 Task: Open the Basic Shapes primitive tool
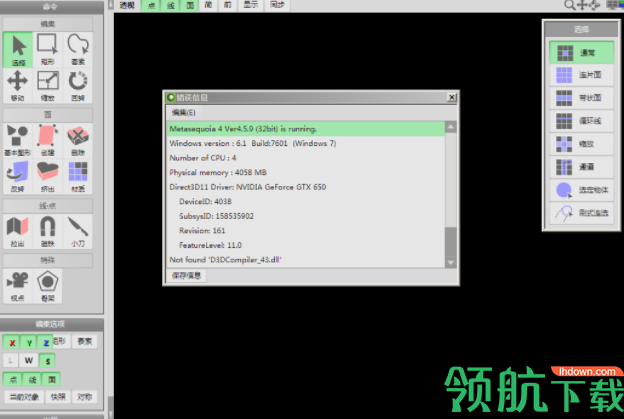point(18,140)
